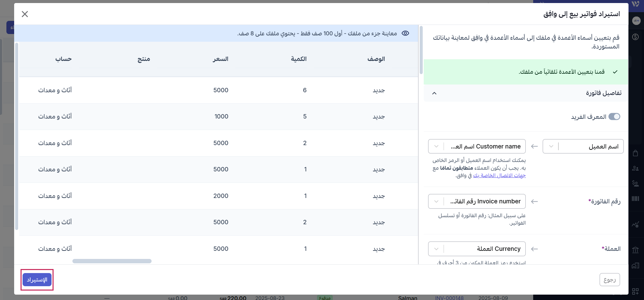The width and height of the screenshot is (644, 300).
Task: Click the رجوع back button
Action: pyautogui.click(x=609, y=280)
